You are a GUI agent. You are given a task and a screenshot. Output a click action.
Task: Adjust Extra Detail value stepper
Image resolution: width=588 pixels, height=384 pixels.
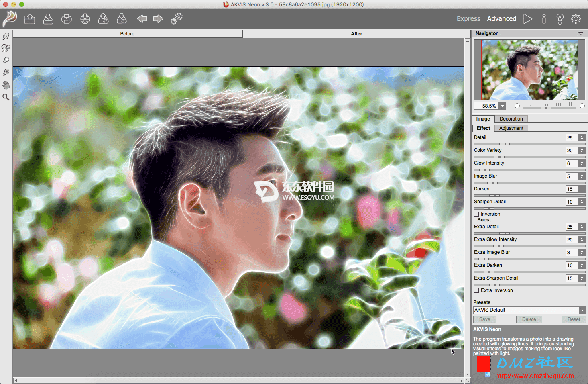tap(582, 227)
